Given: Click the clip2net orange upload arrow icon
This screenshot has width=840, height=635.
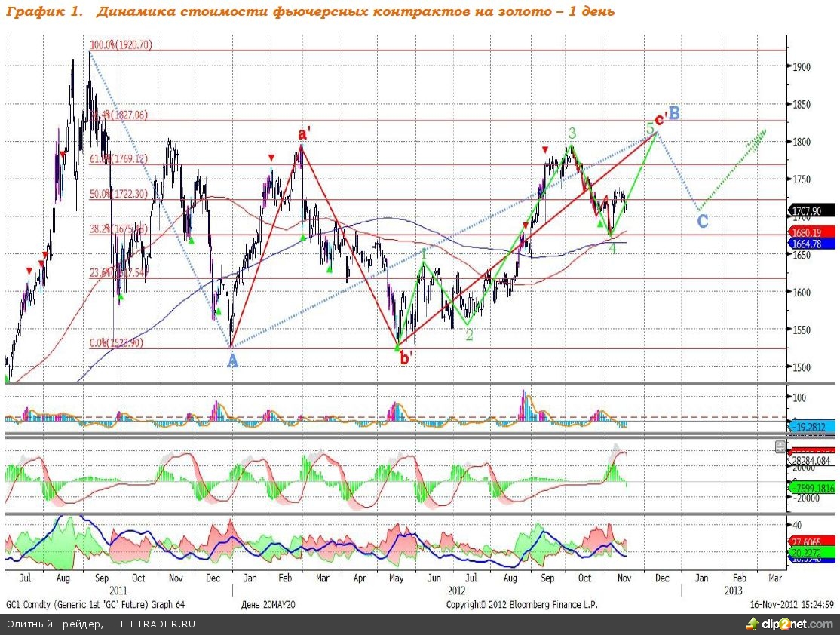Looking at the screenshot, I should point(751,623).
